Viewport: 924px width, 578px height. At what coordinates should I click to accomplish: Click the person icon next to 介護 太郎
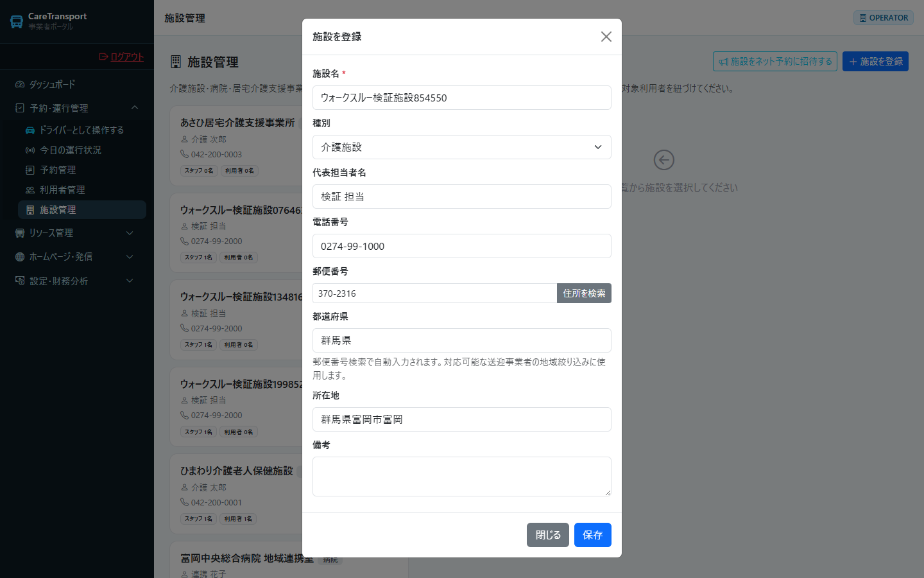[x=184, y=487]
